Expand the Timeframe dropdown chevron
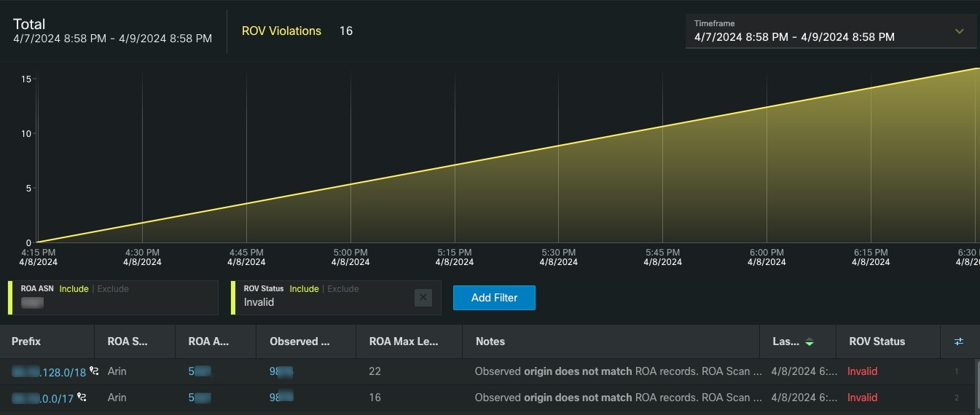The image size is (980, 415). pos(960,31)
